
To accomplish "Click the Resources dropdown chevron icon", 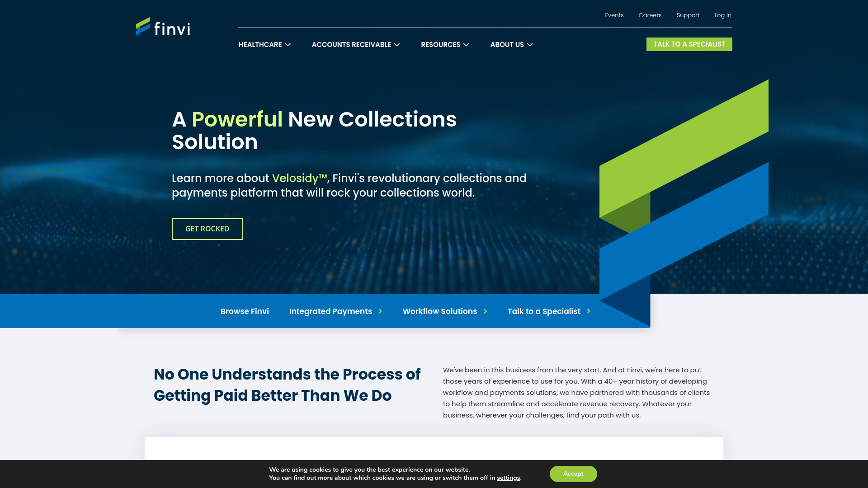I will click(x=466, y=44).
